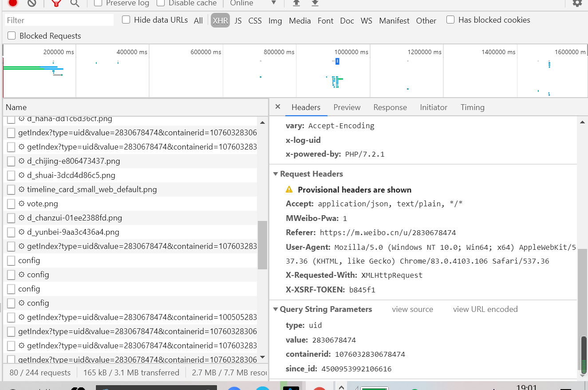Screen dimensions: 588x390
Task: Check Blocked Requests option
Action: [x=12, y=36]
